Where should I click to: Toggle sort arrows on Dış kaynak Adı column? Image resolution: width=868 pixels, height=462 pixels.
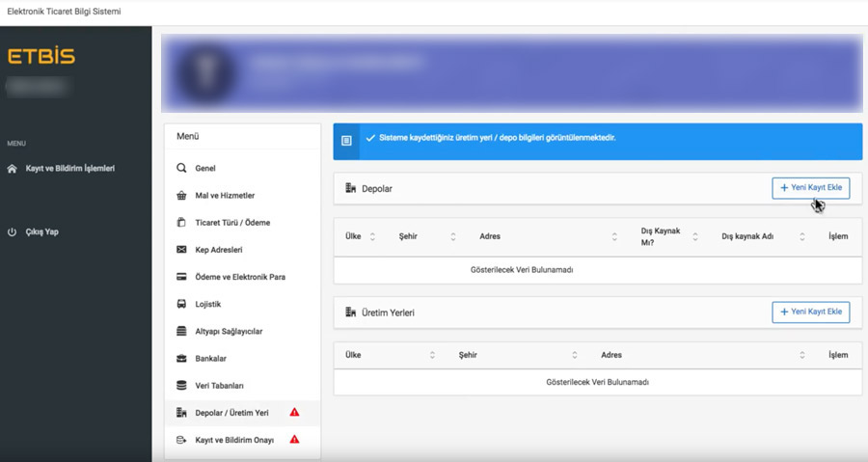click(802, 237)
